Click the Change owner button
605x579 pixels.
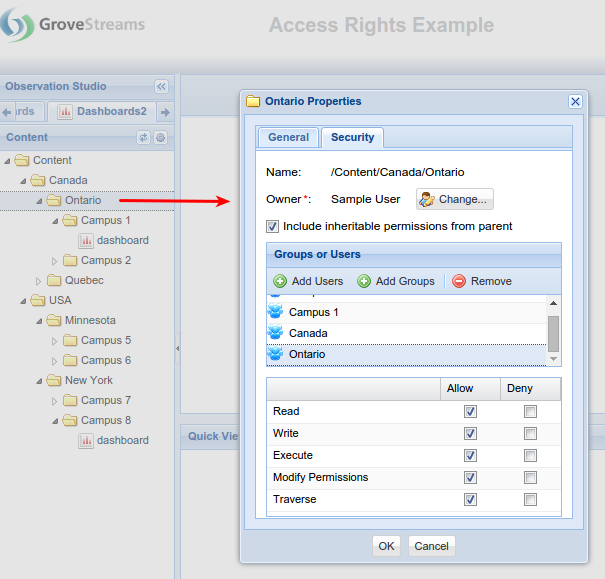click(454, 200)
